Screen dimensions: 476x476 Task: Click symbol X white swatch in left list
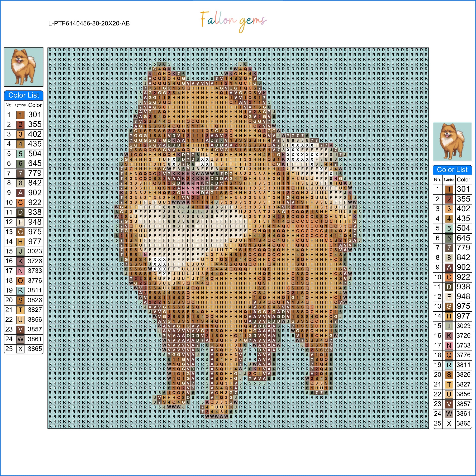(21, 349)
